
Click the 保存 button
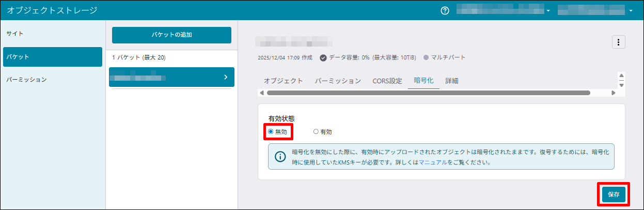click(614, 195)
